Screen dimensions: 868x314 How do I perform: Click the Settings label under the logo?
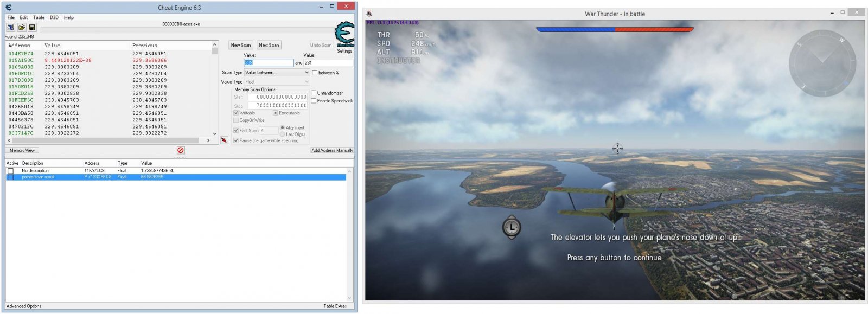tap(344, 51)
